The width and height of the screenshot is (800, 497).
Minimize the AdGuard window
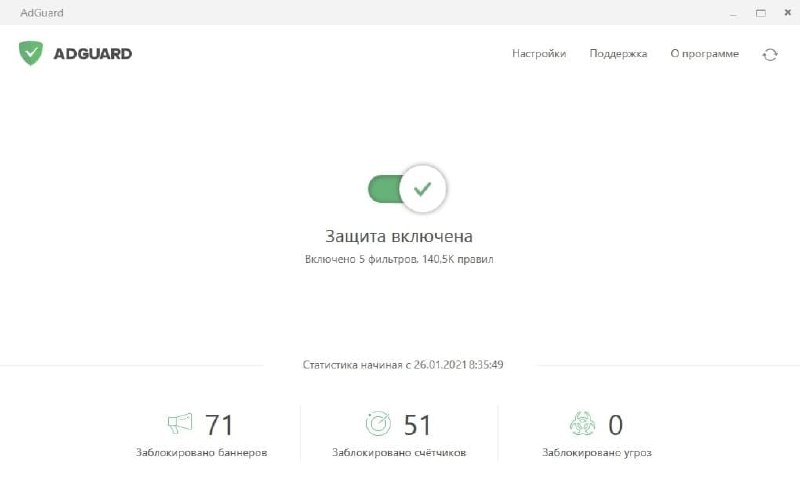pos(734,13)
